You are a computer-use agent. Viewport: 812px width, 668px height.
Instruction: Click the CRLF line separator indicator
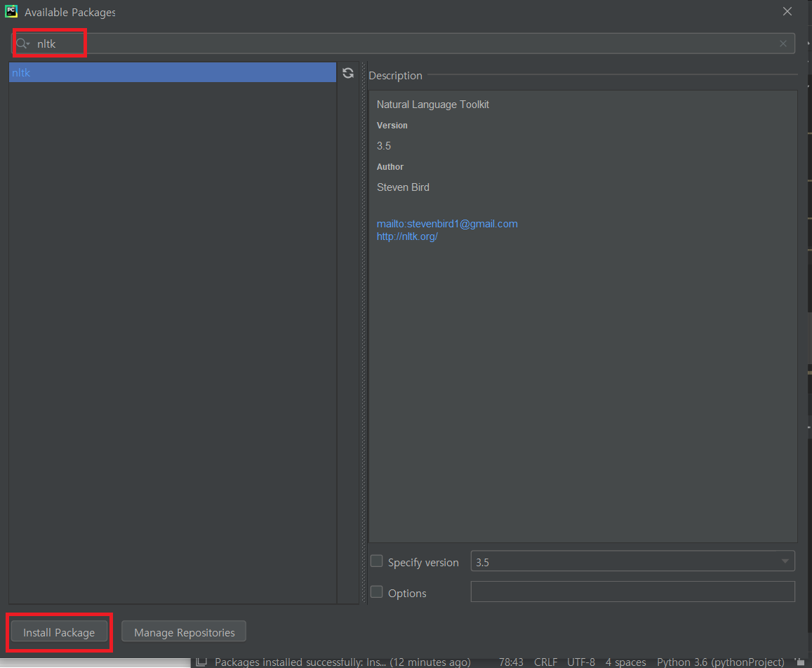click(545, 662)
